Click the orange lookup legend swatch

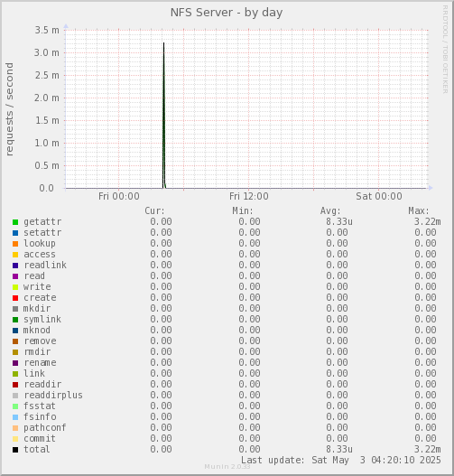coord(15,244)
